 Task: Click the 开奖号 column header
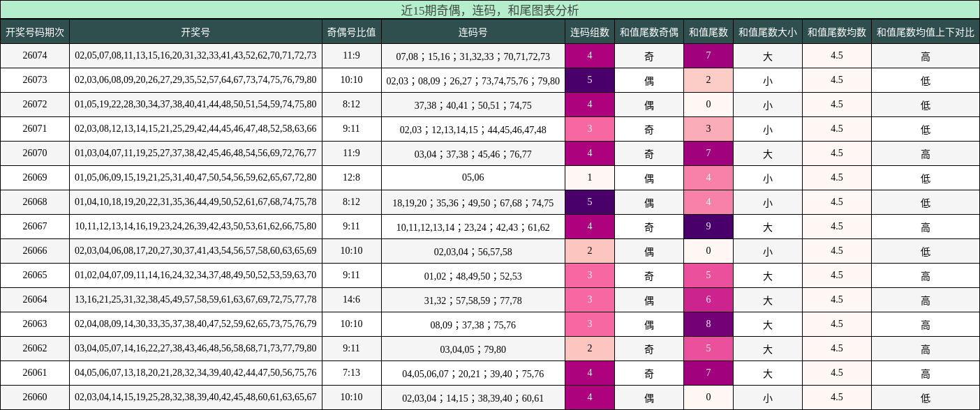click(x=196, y=31)
